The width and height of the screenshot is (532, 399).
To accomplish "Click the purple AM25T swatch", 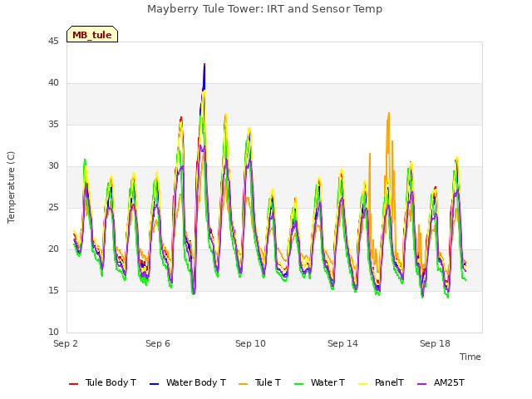I will point(421,384).
